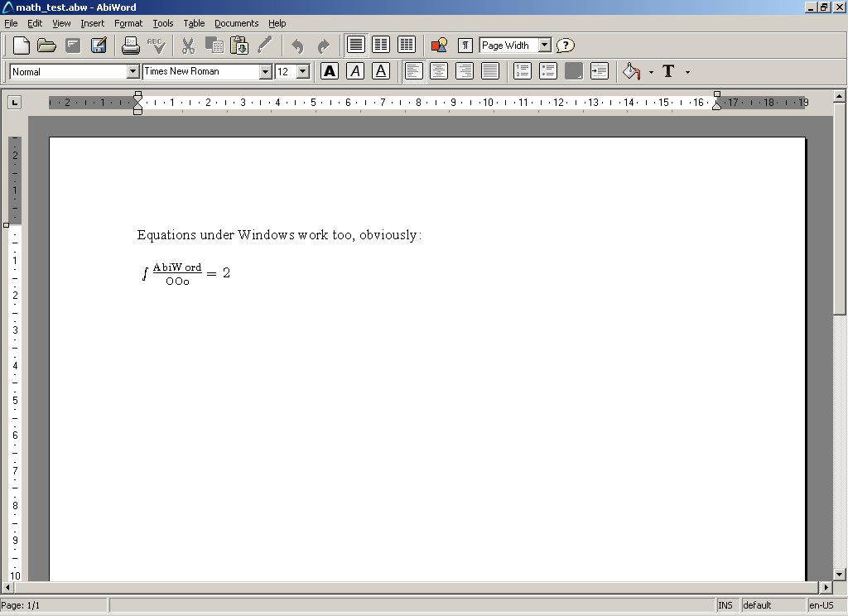Run the spell check tool
Image resolution: width=848 pixels, height=616 pixels.
(156, 46)
